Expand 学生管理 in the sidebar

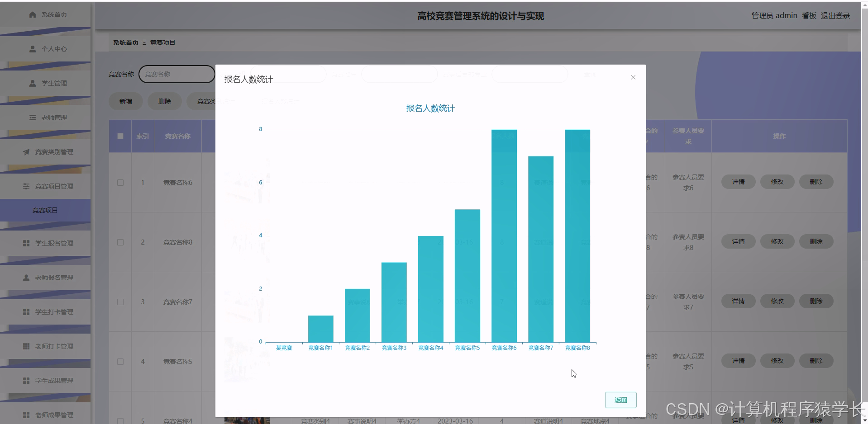click(x=45, y=83)
